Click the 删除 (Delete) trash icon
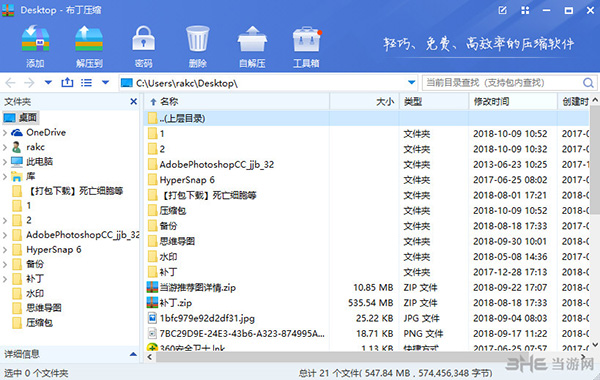 pos(197,39)
